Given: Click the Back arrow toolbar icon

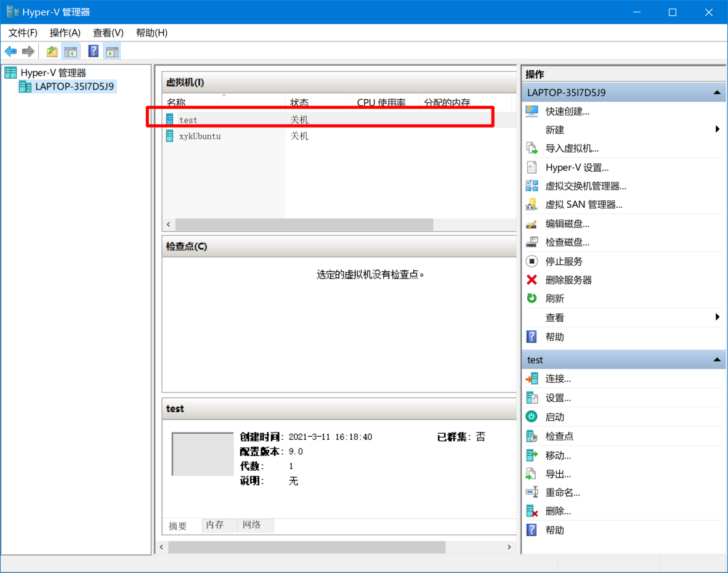Looking at the screenshot, I should tap(10, 51).
